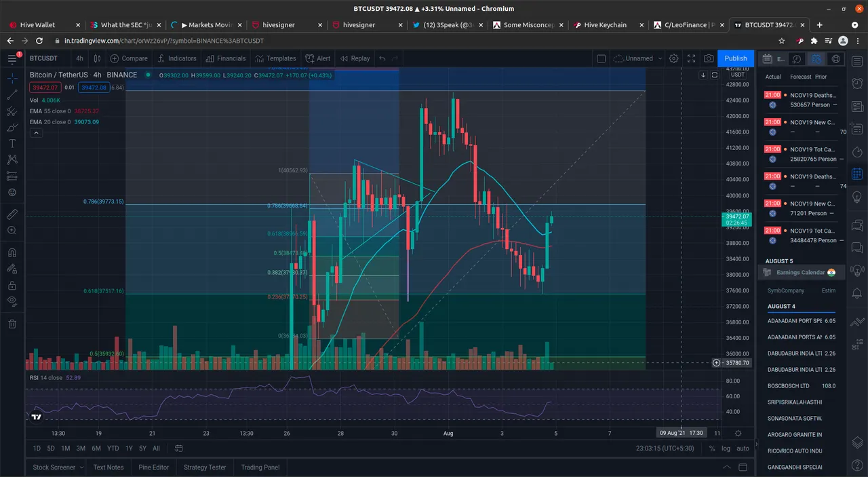Open the Earnings Calendar section
Image resolution: width=868 pixels, height=477 pixels.
801,272
